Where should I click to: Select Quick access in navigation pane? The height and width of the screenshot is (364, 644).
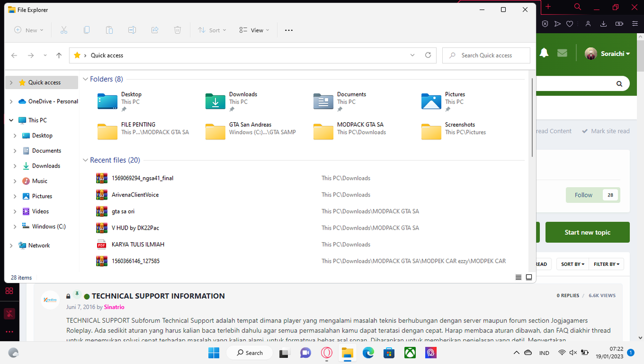(x=42, y=83)
